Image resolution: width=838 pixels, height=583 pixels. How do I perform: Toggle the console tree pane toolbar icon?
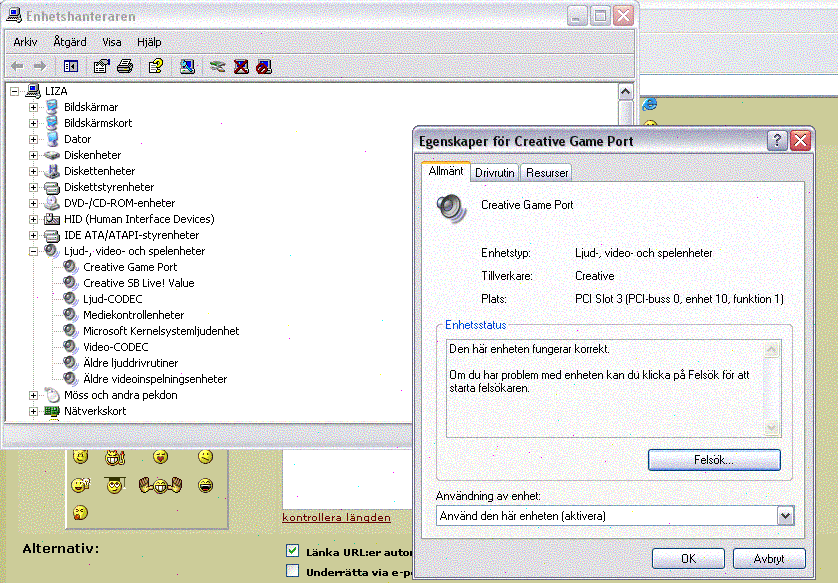coord(71,66)
